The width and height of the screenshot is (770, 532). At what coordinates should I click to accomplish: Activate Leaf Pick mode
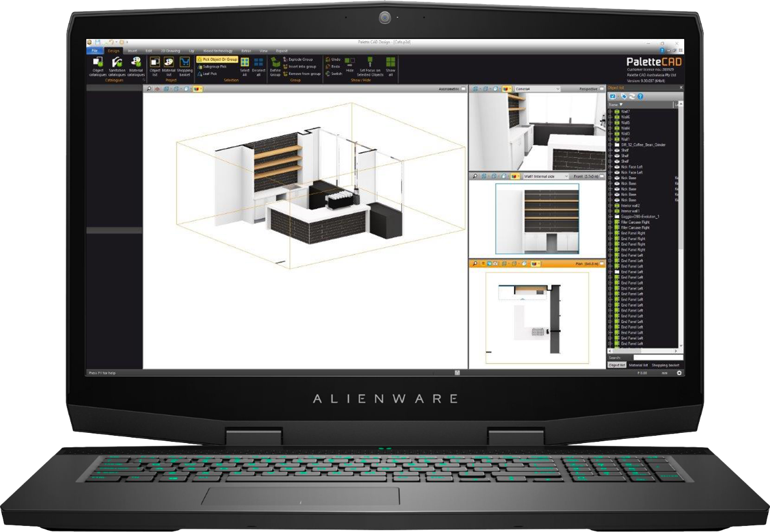207,74
